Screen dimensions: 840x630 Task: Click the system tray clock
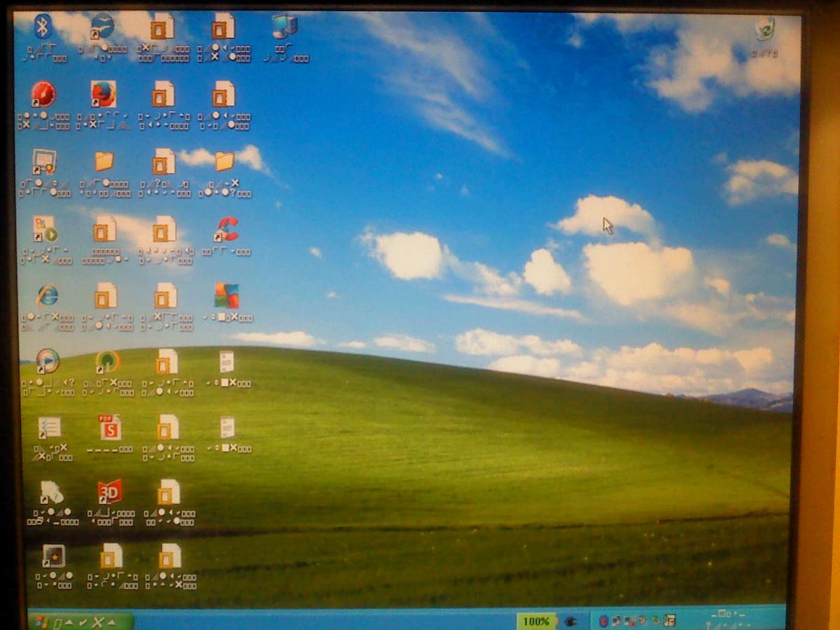coord(728,619)
